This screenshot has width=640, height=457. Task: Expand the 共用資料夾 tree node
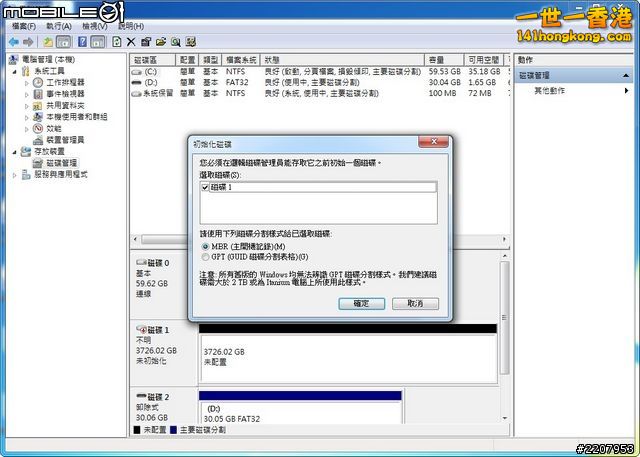coord(27,105)
